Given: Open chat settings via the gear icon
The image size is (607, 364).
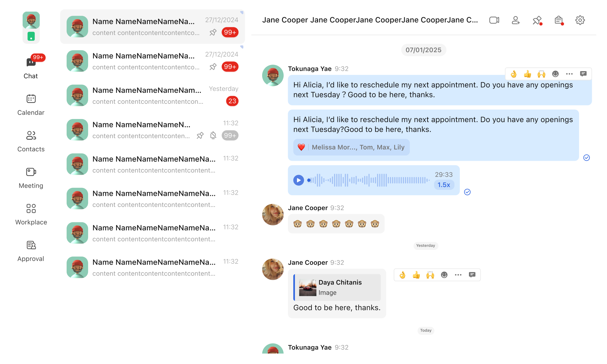Looking at the screenshot, I should [x=580, y=20].
